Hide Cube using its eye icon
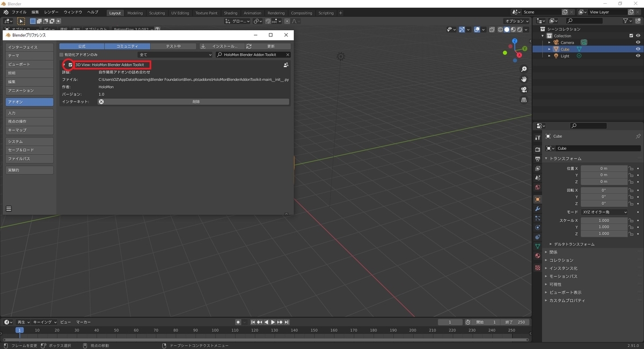This screenshot has width=644, height=349. tap(638, 49)
